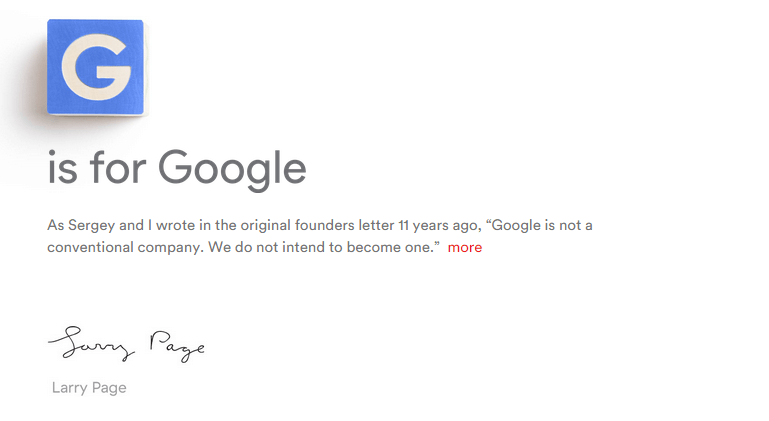Screen dimensions: 769x421
Task: Click the "is for Google" heading
Action: pos(176,168)
